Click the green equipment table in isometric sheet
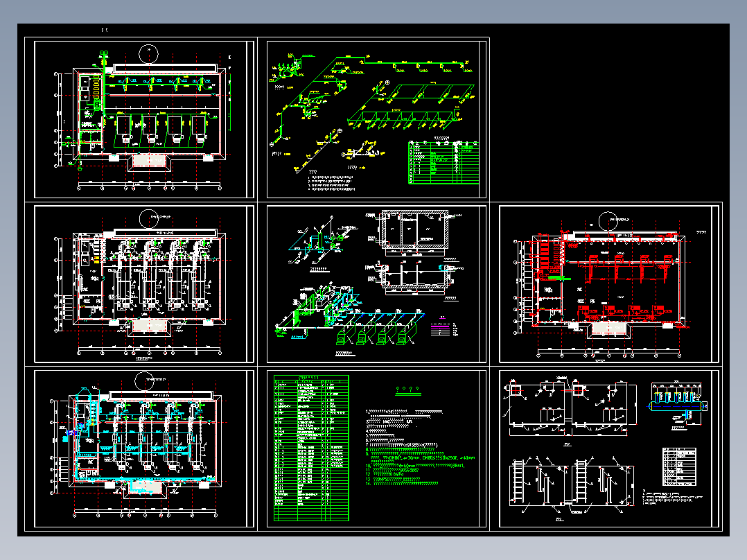The width and height of the screenshot is (747, 560). (x=443, y=162)
